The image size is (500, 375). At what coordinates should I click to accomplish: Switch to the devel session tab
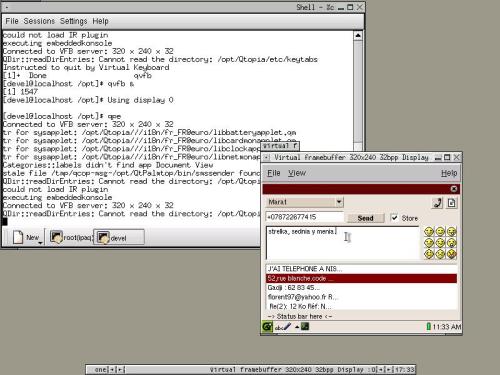point(119,237)
